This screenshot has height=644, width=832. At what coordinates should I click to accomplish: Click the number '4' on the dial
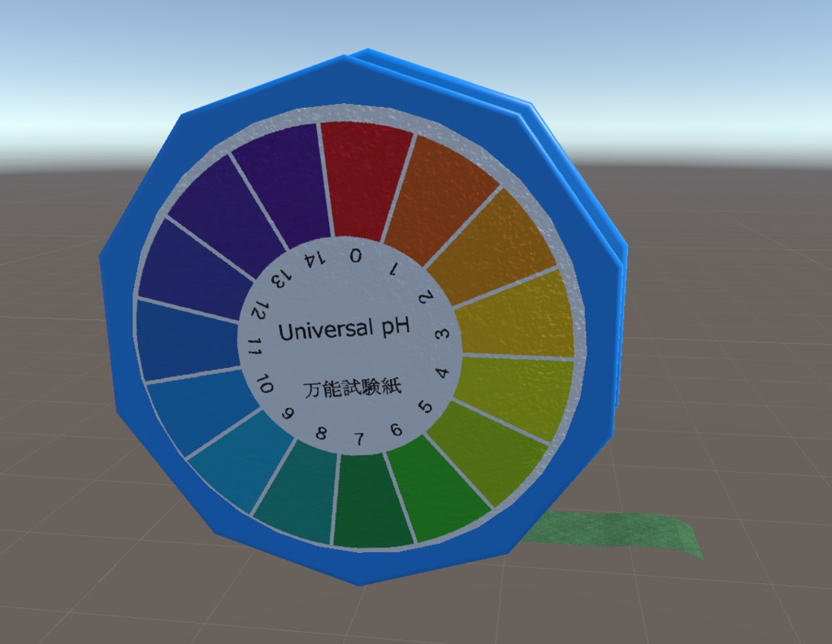(x=443, y=373)
